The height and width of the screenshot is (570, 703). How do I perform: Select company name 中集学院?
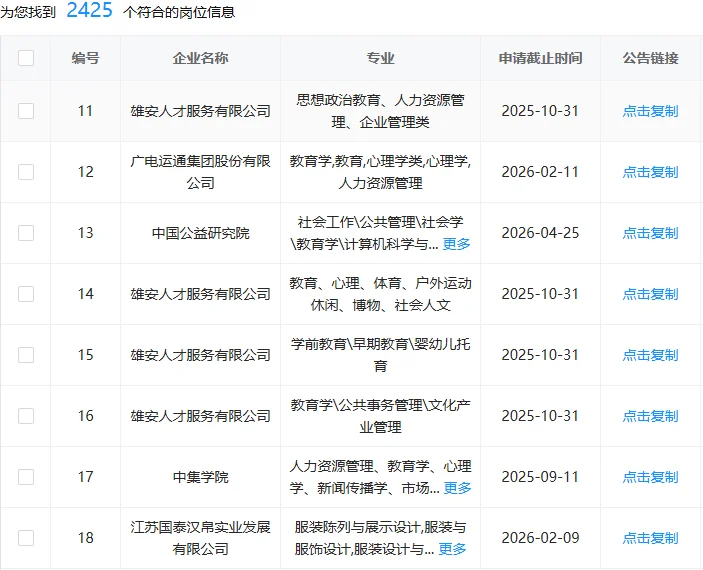pyautogui.click(x=200, y=477)
